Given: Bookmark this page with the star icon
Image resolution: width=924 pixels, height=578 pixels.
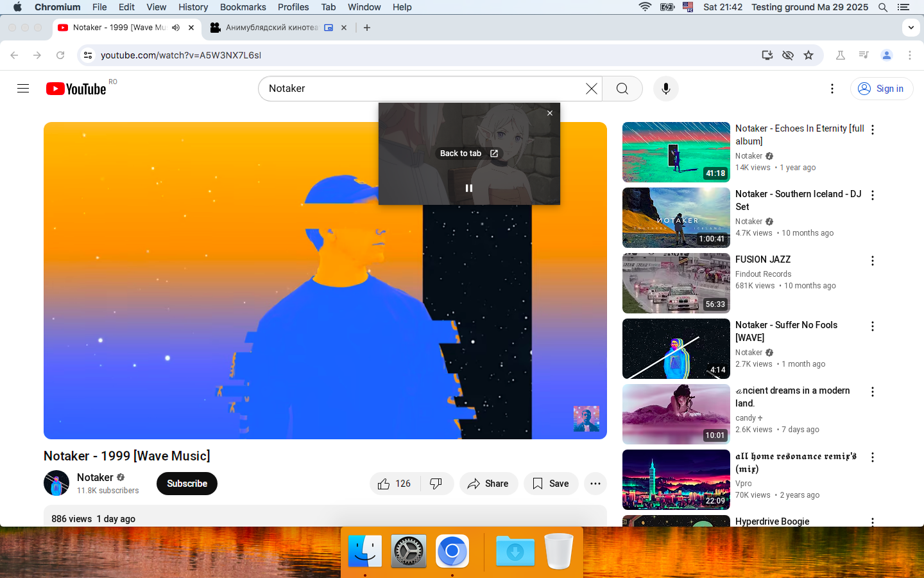Looking at the screenshot, I should pos(809,55).
